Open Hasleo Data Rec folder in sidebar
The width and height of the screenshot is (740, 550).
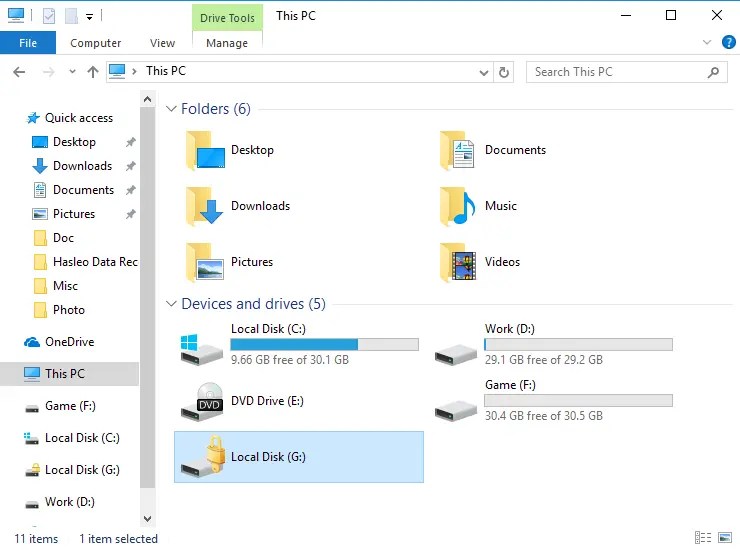(x=85, y=262)
